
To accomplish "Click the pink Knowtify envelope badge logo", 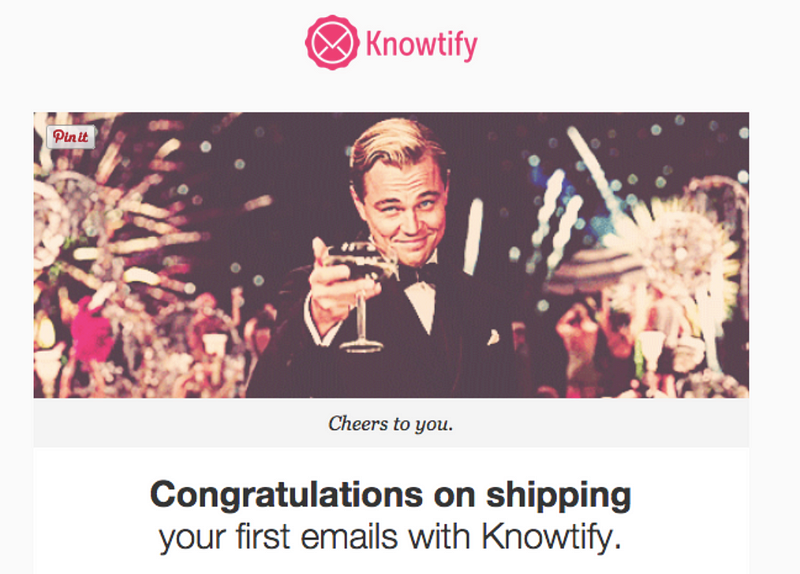I will [332, 42].
